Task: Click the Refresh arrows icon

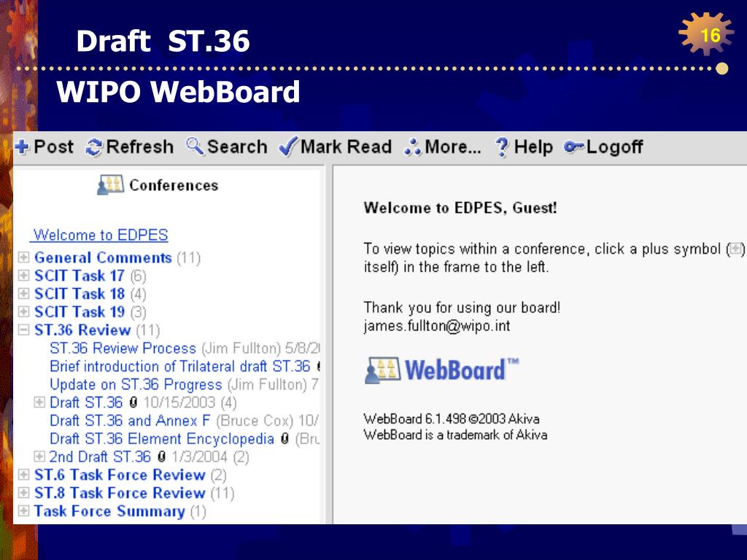Action: 94,147
